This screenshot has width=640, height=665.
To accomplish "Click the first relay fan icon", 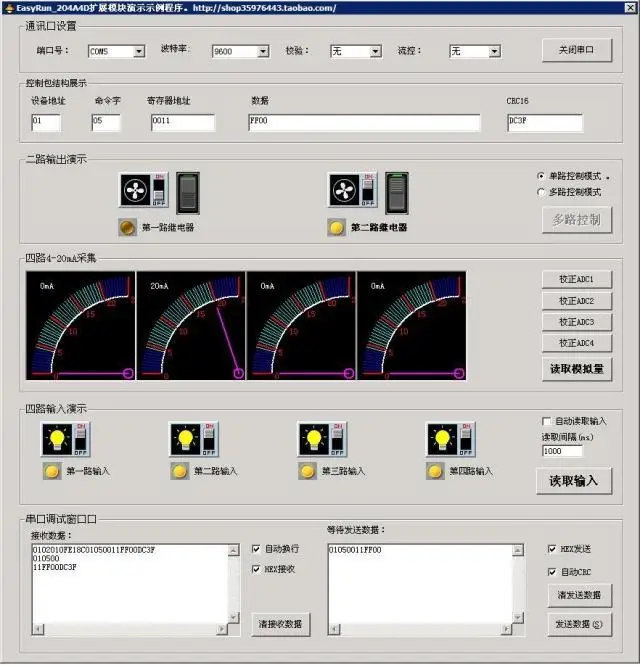I will [135, 190].
